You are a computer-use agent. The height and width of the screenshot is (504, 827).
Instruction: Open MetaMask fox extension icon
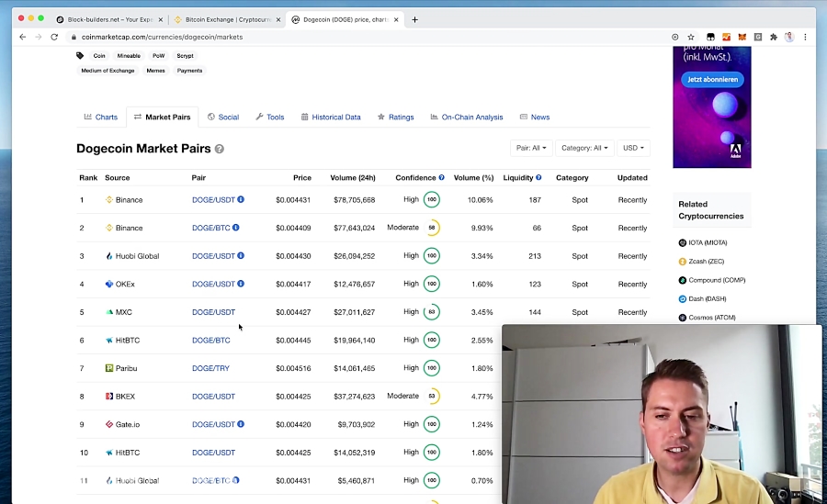pos(742,37)
